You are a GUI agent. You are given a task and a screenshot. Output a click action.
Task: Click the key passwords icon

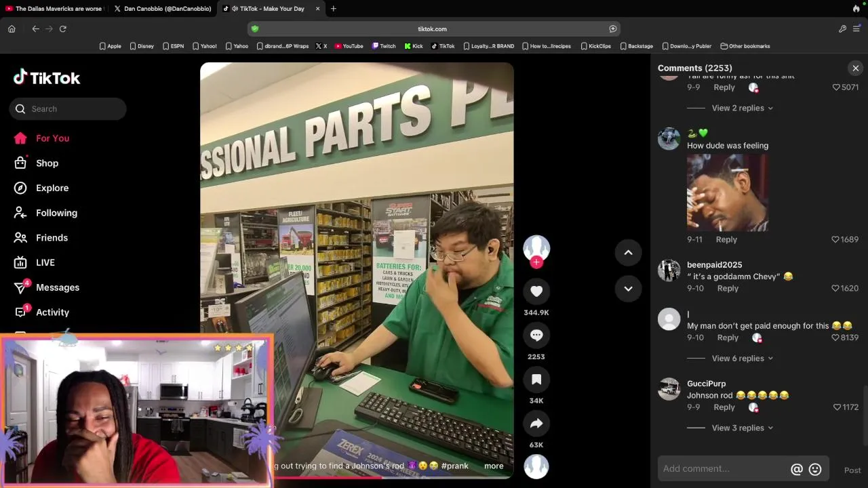point(842,29)
